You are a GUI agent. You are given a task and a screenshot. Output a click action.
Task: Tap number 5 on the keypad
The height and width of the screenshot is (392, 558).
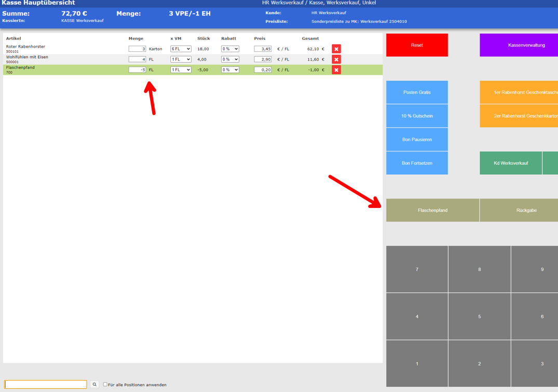pos(479,316)
